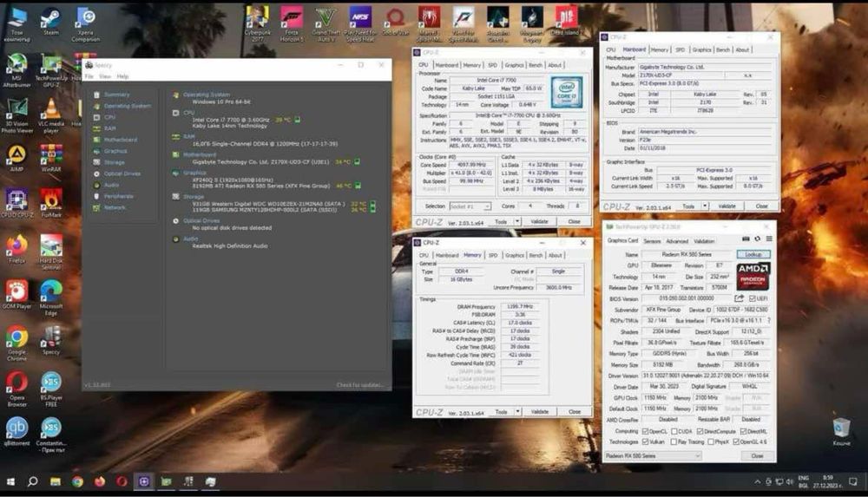Toggle the OpenCL checkbox in GPU-Z

tap(645, 431)
